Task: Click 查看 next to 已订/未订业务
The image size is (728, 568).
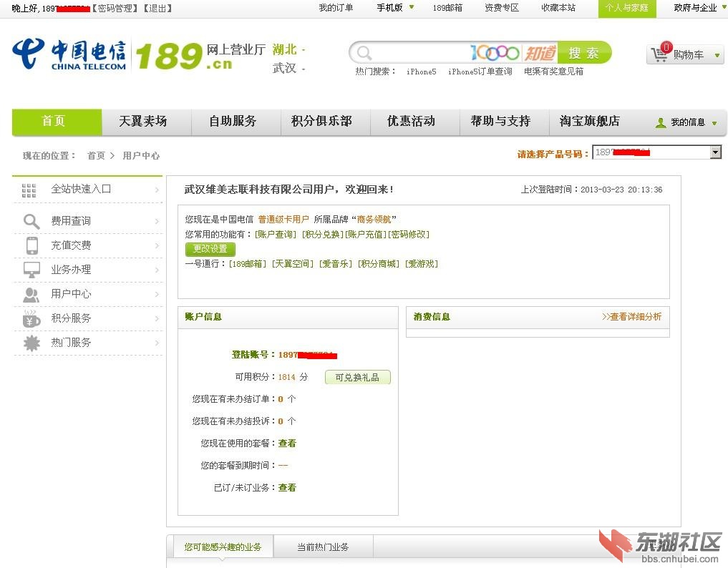Action: [287, 488]
